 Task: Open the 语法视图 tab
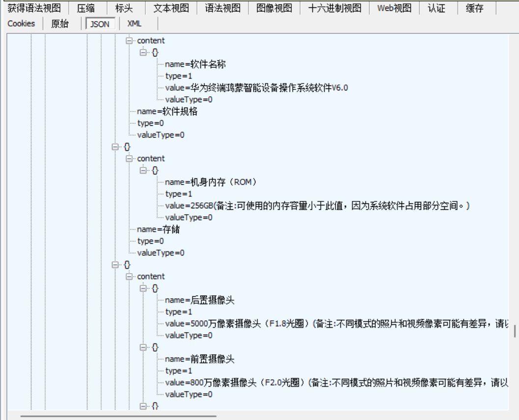click(222, 8)
